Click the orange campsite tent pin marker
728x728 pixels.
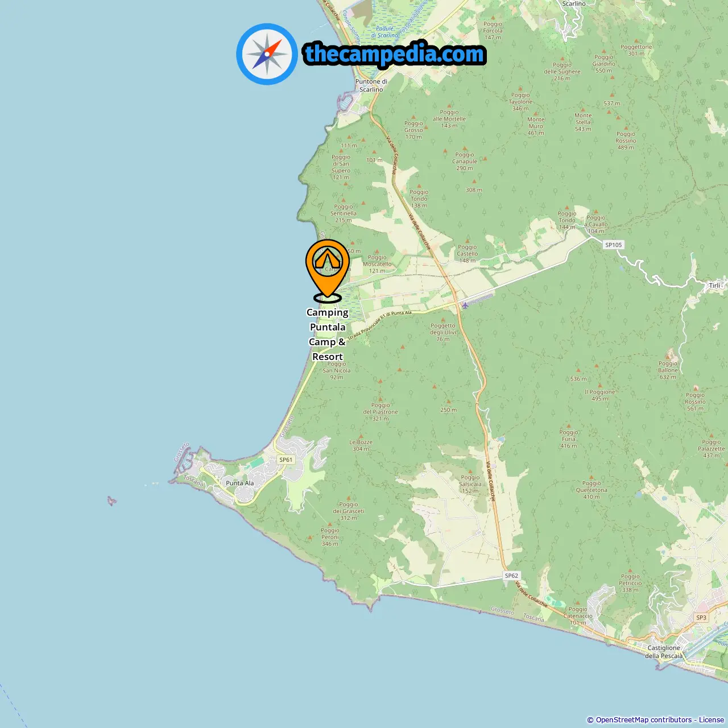328,271
